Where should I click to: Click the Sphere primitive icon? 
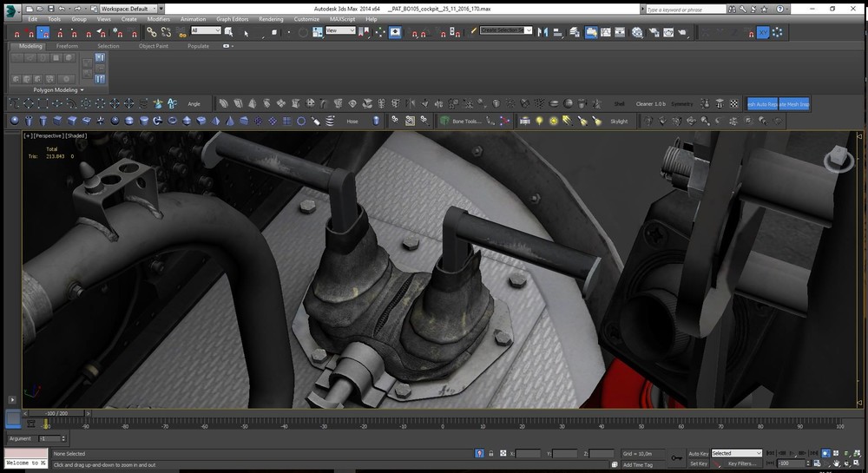15,121
